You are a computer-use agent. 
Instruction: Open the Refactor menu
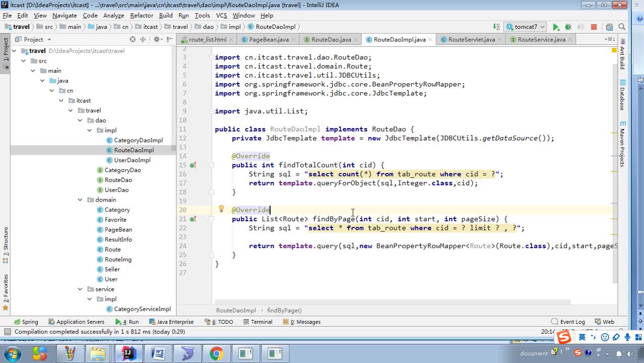(142, 16)
